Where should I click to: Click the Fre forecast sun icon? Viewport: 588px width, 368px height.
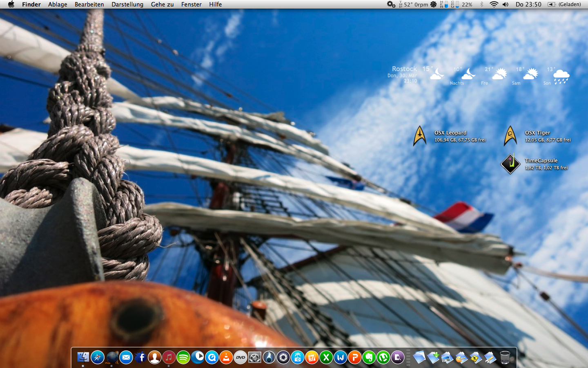(x=499, y=74)
